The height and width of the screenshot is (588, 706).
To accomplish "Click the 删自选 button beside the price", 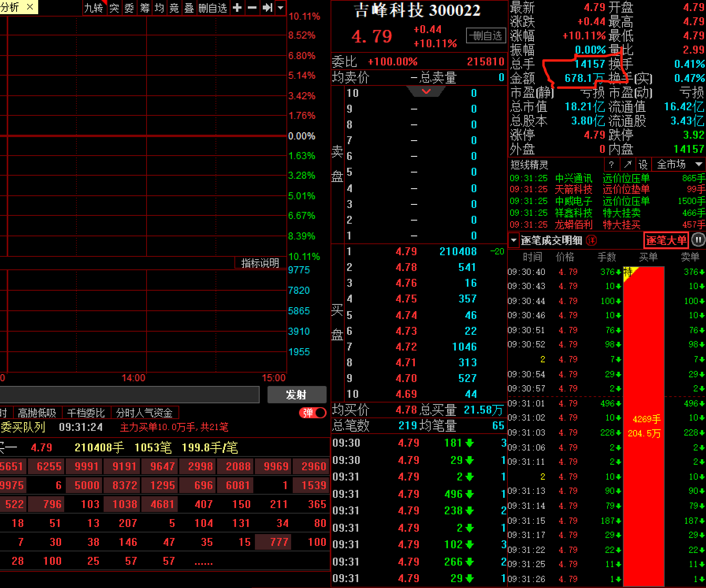I will pyautogui.click(x=486, y=36).
